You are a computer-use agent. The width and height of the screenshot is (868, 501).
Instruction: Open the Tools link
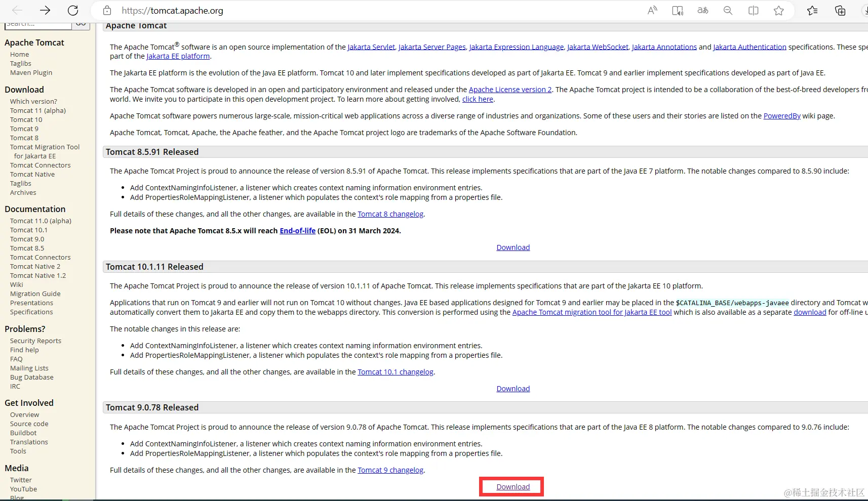pos(18,451)
